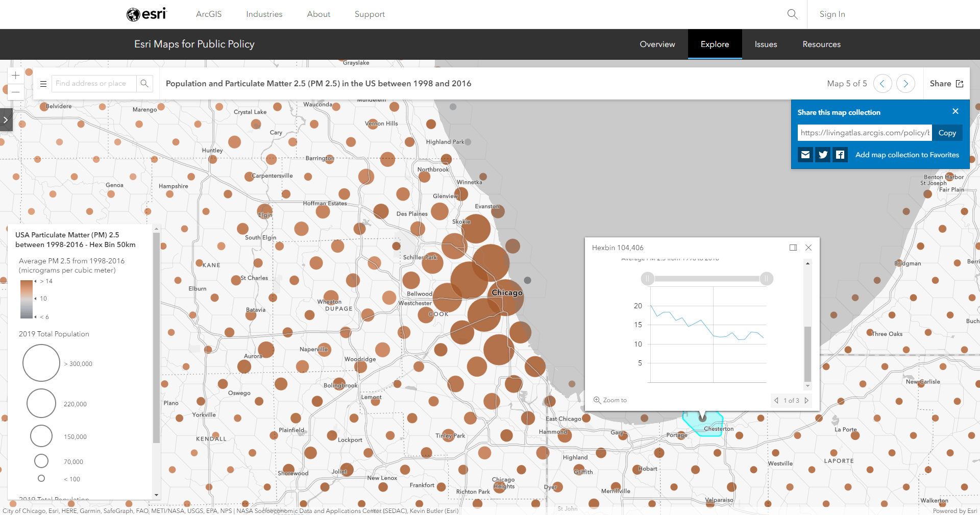Click the chart range slider left handle
The width and height of the screenshot is (980, 515).
648,279
